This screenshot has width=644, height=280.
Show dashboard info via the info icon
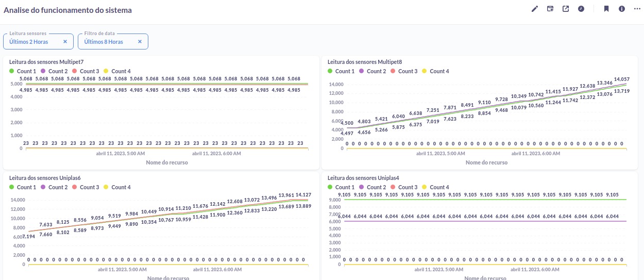622,9
